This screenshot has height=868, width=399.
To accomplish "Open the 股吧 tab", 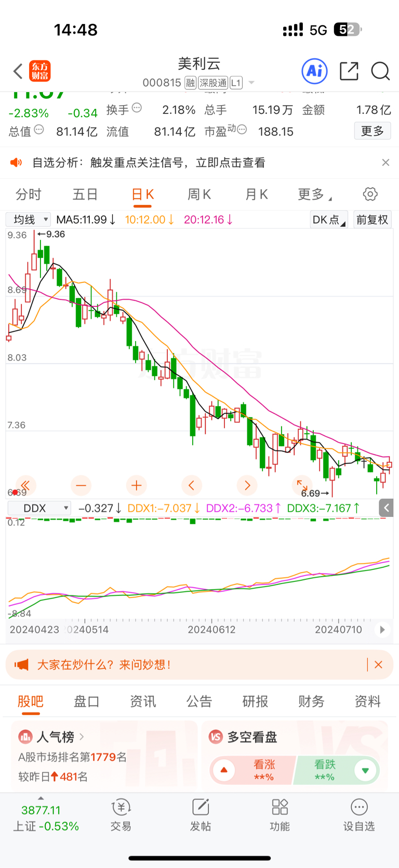I will point(31,702).
